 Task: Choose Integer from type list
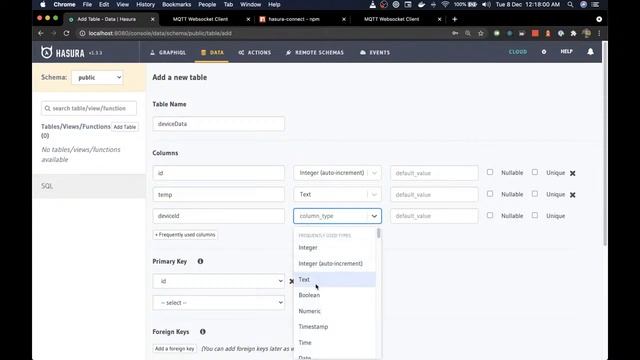tap(335, 248)
